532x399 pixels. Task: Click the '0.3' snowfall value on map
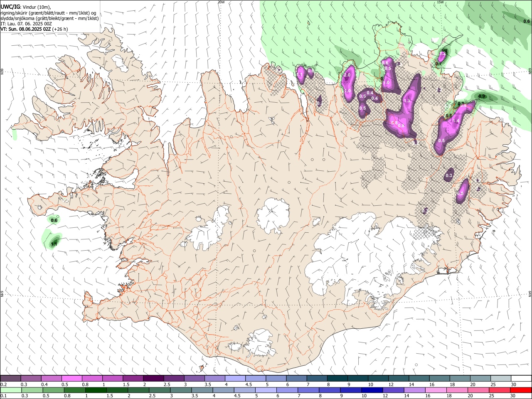click(449, 176)
